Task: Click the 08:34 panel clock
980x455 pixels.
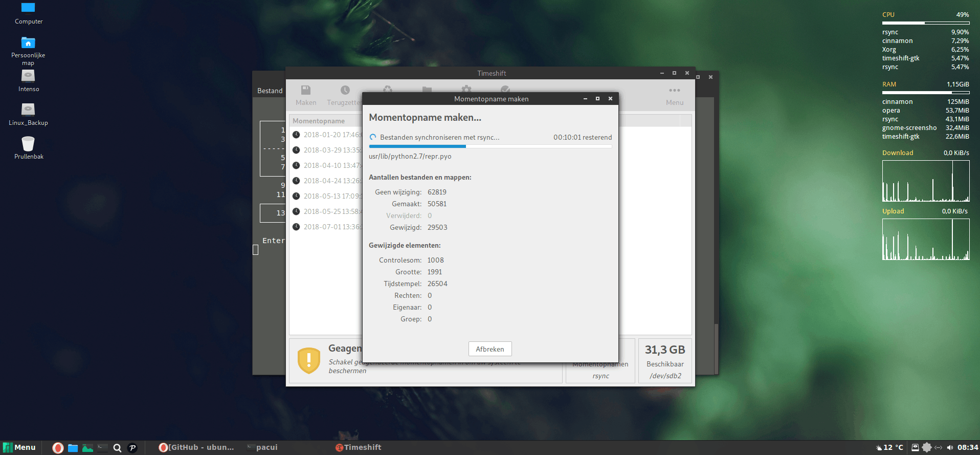Action: (968, 447)
